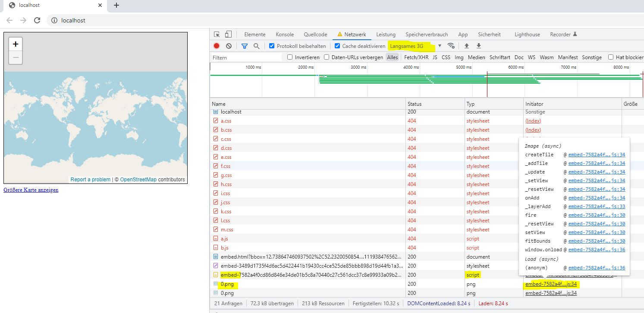Viewport: 644px width, 313px height.
Task: Open network conditions Wi-Fi icon
Action: click(x=451, y=46)
